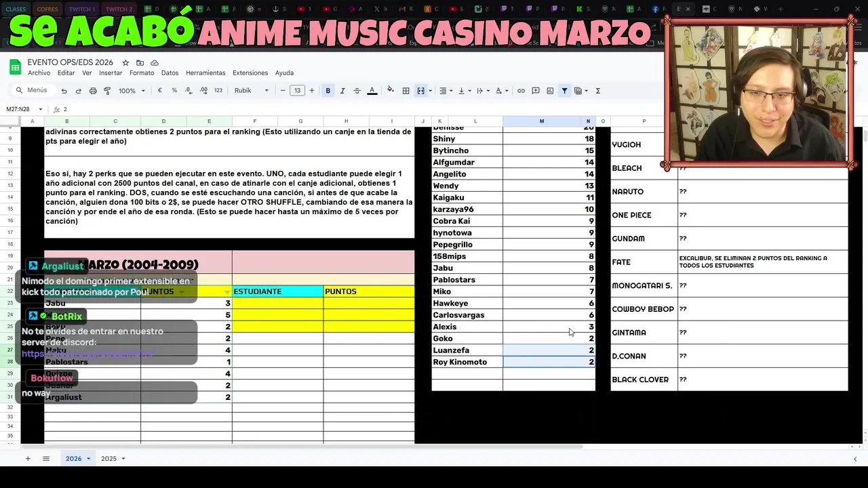Screen dimensions: 868x488
Task: Toggle strikethrough formatting
Action: 357,91
